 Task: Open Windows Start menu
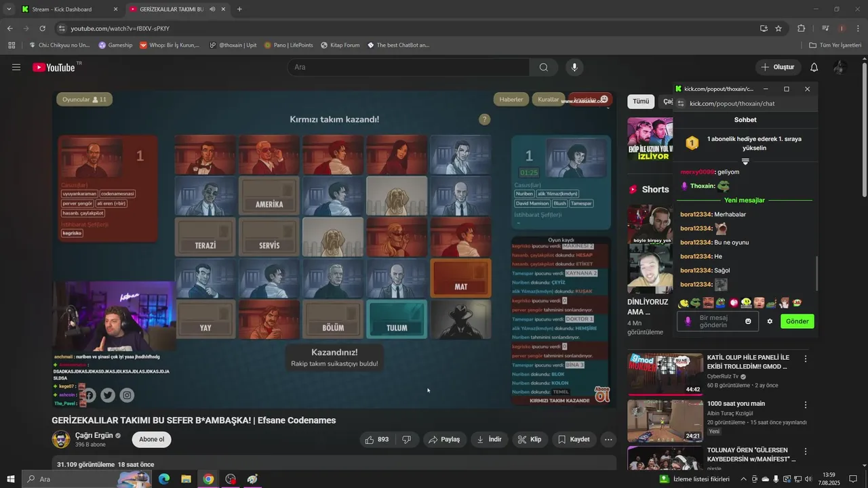(11, 479)
